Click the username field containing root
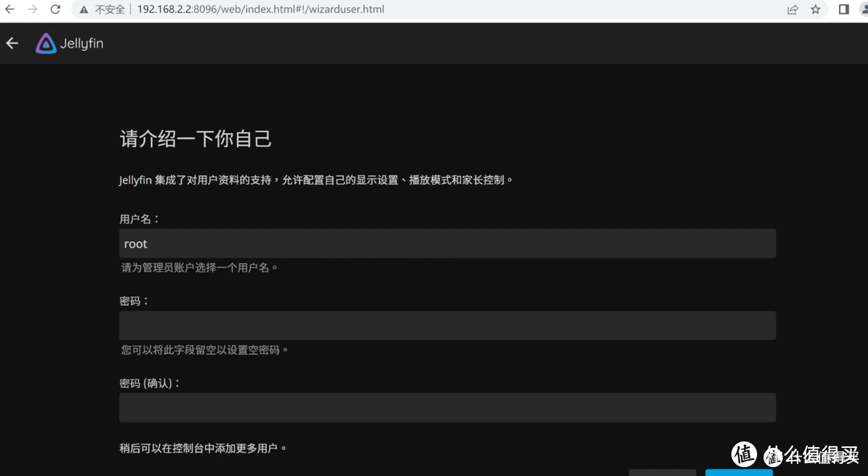 click(448, 244)
